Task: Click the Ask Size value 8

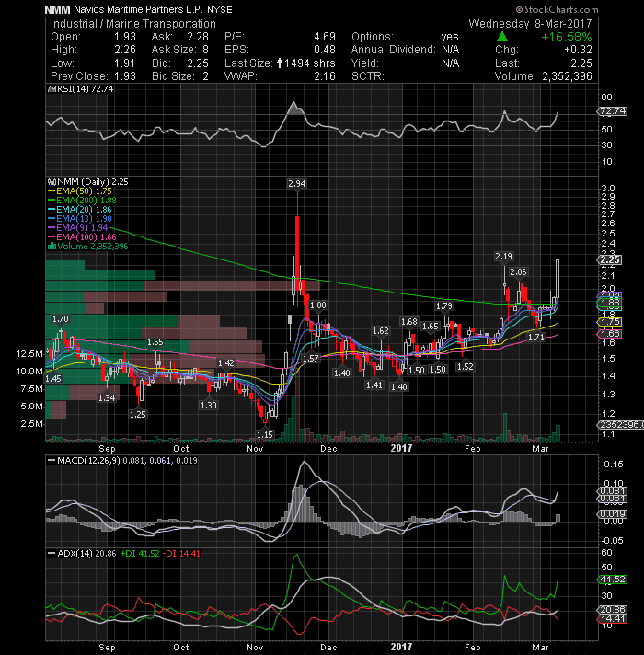Action: point(205,50)
